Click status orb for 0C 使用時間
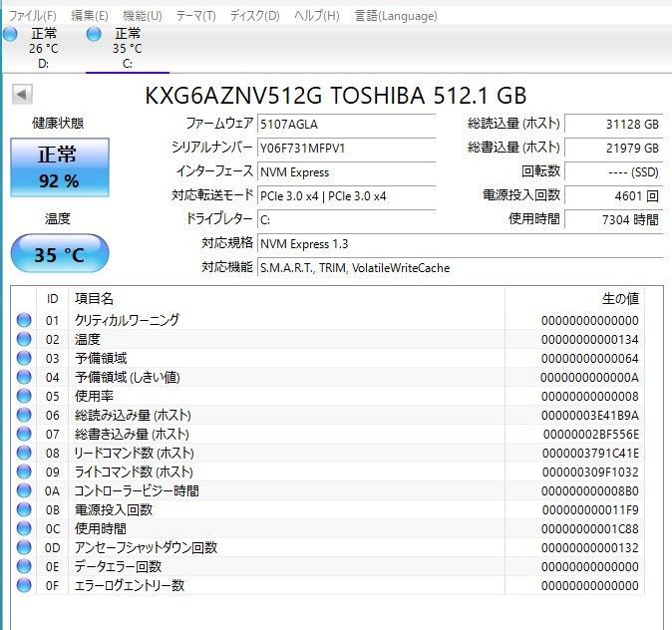Screen dimensions: 672x630 pyautogui.click(x=24, y=528)
